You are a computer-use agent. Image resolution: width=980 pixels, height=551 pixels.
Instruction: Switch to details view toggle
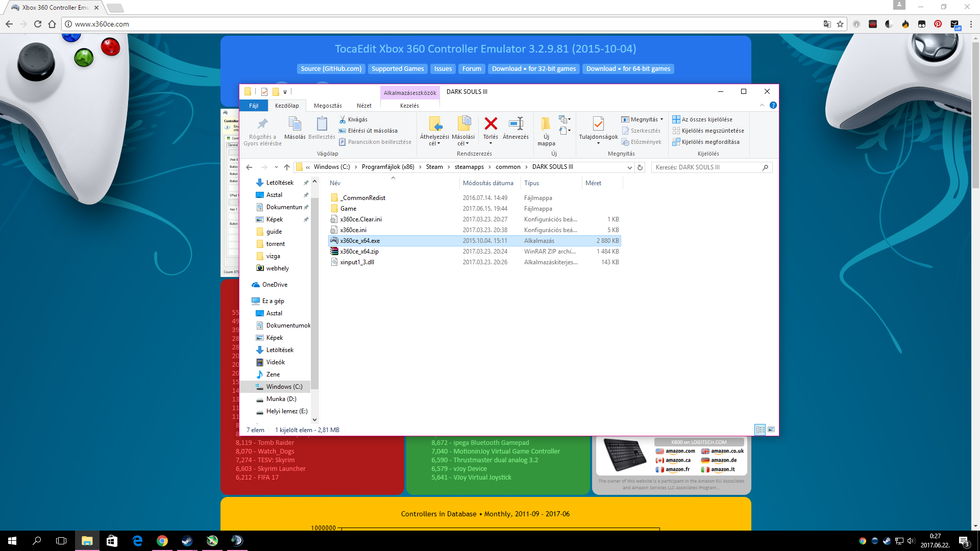point(760,430)
